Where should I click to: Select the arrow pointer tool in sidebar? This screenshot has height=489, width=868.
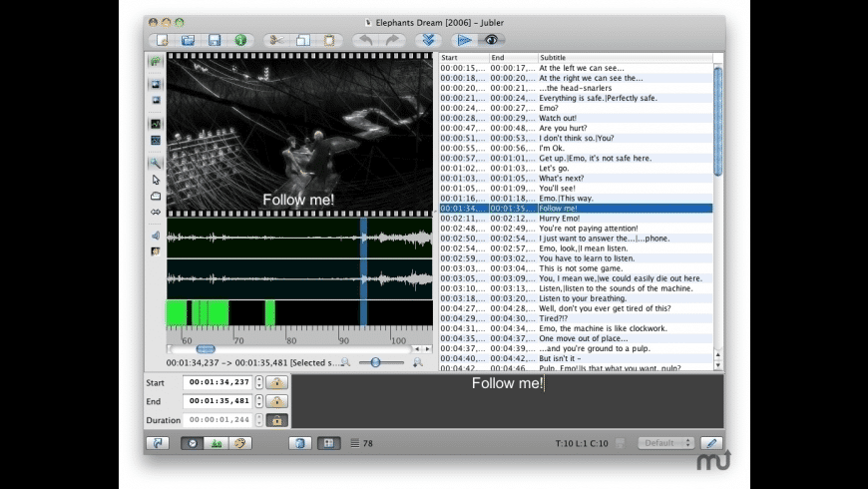(156, 180)
